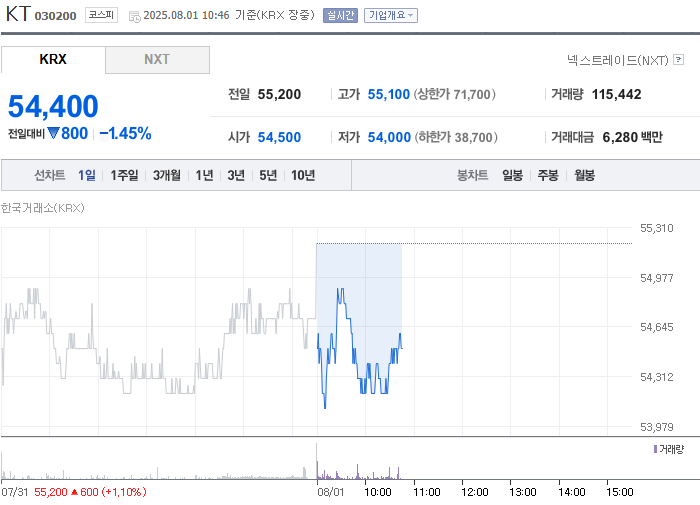
Task: Click the 전일 value 55,200
Action: pyautogui.click(x=279, y=94)
